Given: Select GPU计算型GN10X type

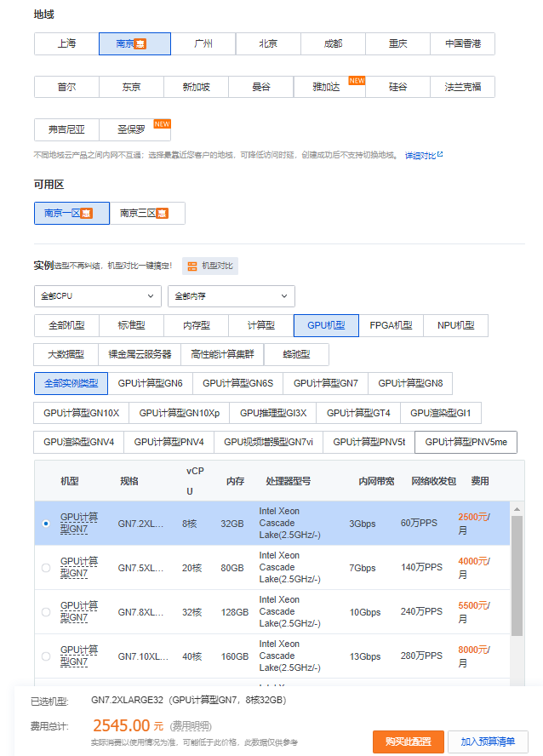Looking at the screenshot, I should pyautogui.click(x=82, y=413).
